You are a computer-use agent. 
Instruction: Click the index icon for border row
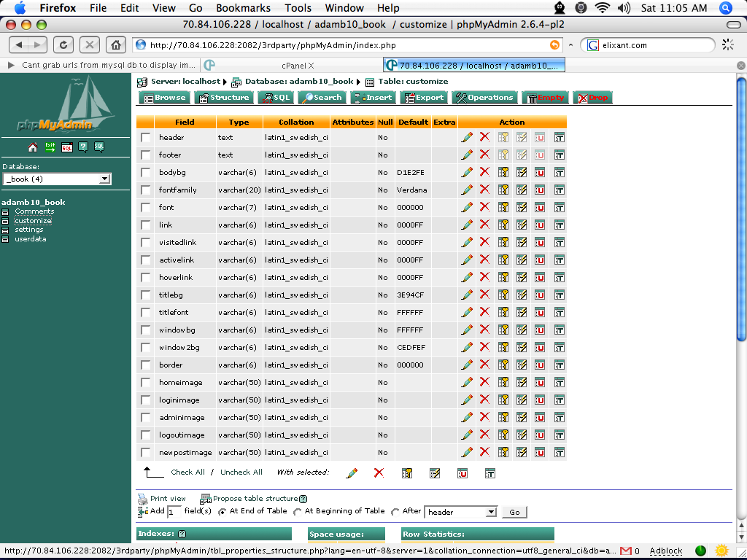pos(522,365)
